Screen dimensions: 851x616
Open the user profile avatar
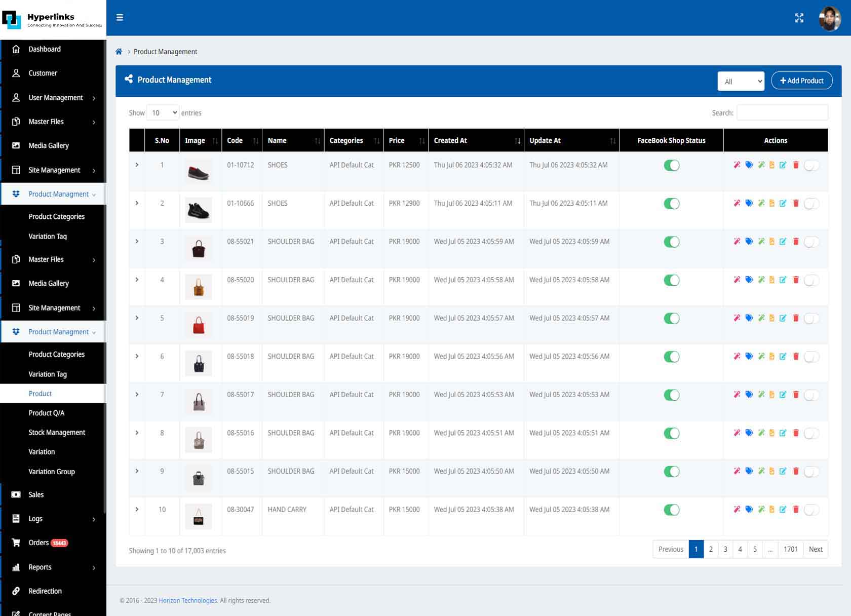point(829,19)
